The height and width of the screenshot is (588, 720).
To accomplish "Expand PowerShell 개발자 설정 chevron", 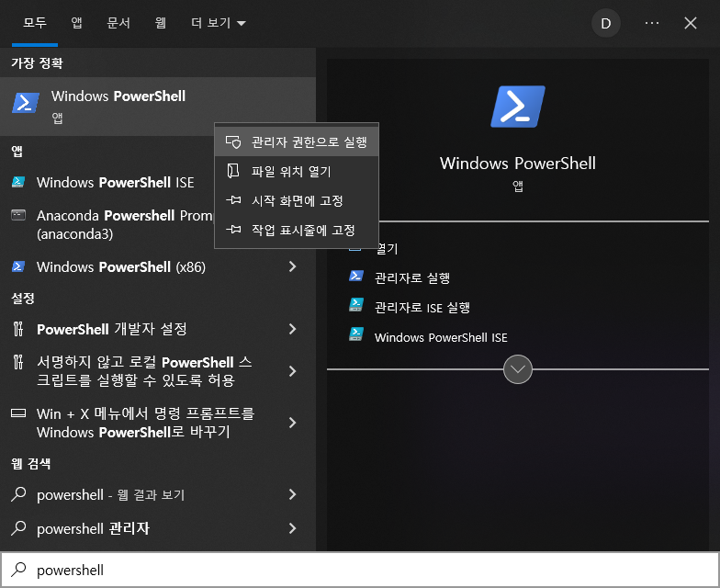I will (x=292, y=329).
